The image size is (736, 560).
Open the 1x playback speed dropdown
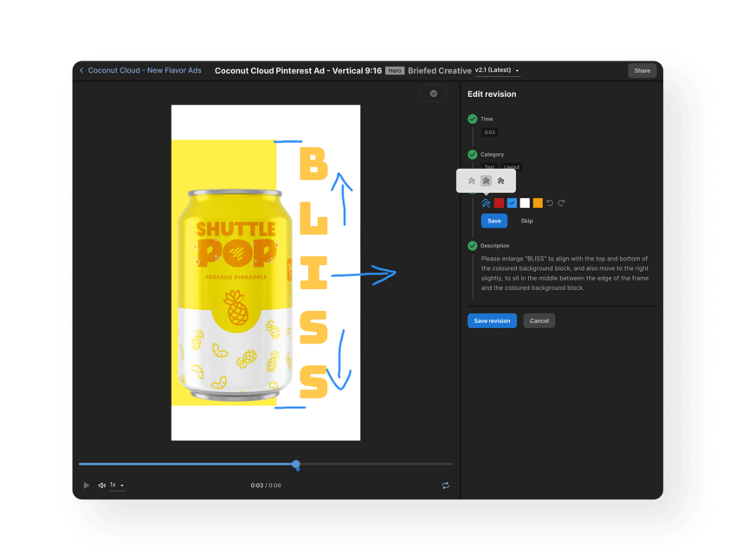coord(117,486)
